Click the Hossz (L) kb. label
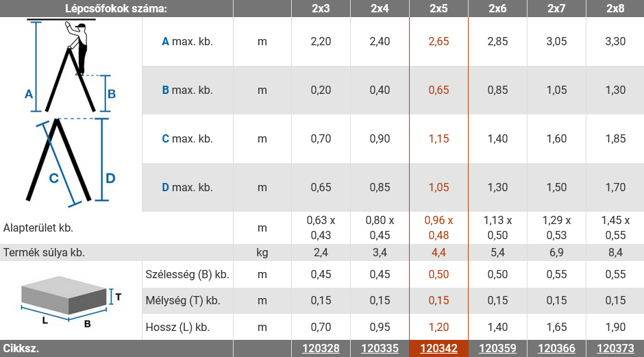 click(x=177, y=327)
